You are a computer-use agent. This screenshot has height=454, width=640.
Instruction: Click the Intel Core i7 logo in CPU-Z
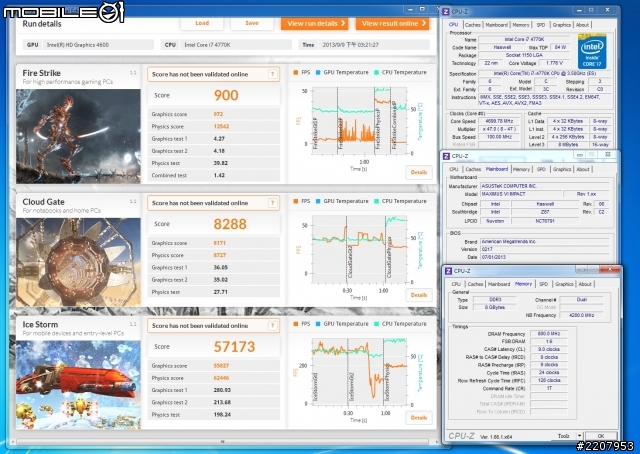pyautogui.click(x=592, y=51)
